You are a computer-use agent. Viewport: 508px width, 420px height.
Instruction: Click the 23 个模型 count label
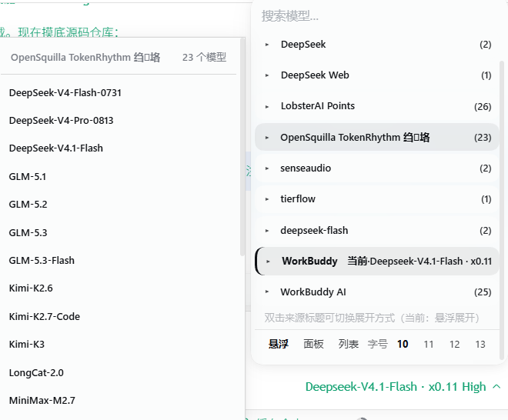(x=204, y=58)
